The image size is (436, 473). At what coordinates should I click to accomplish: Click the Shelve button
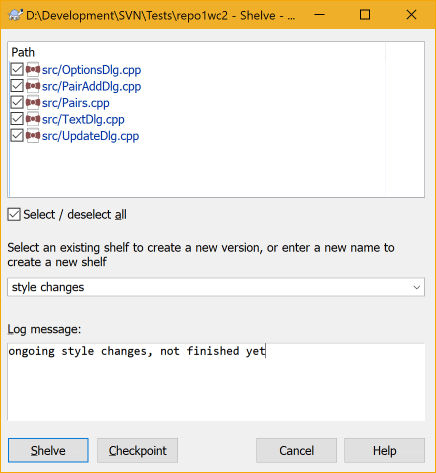48,451
